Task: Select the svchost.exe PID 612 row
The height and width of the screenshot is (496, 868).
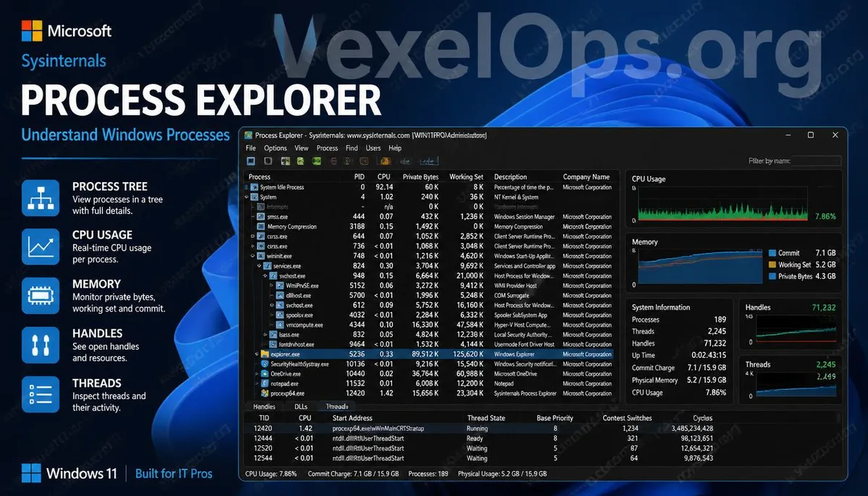Action: click(430, 305)
